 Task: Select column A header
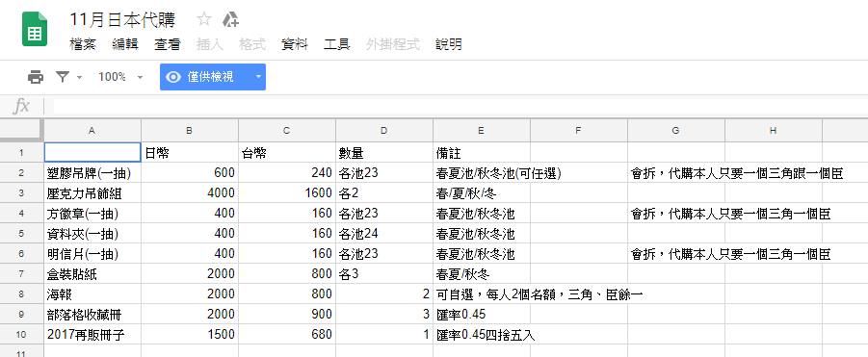(92, 131)
